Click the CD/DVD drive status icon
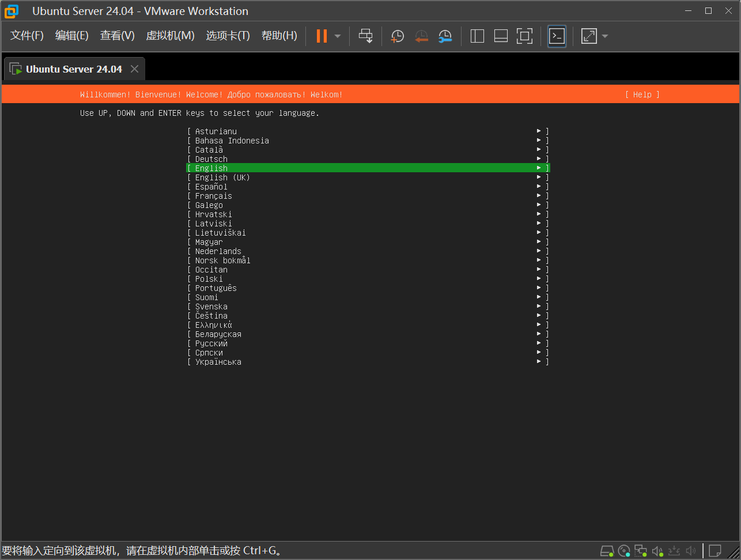 coord(624,551)
